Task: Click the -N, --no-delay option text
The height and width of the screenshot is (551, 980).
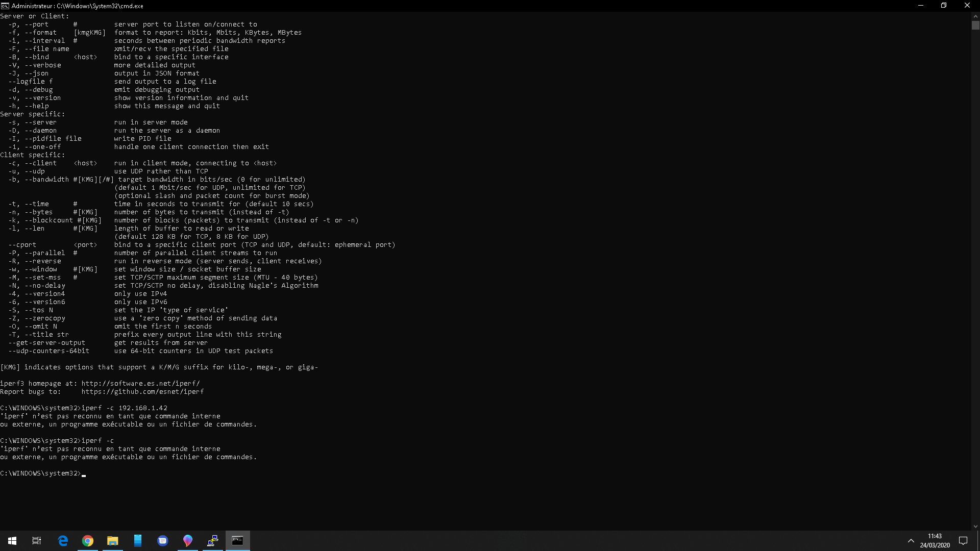Action: pos(37,286)
